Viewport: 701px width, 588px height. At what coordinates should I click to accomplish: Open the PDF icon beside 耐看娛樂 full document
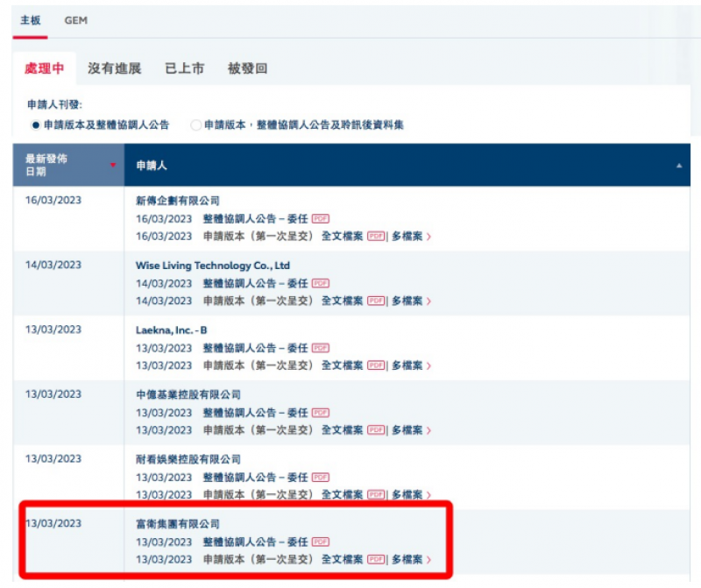377,495
